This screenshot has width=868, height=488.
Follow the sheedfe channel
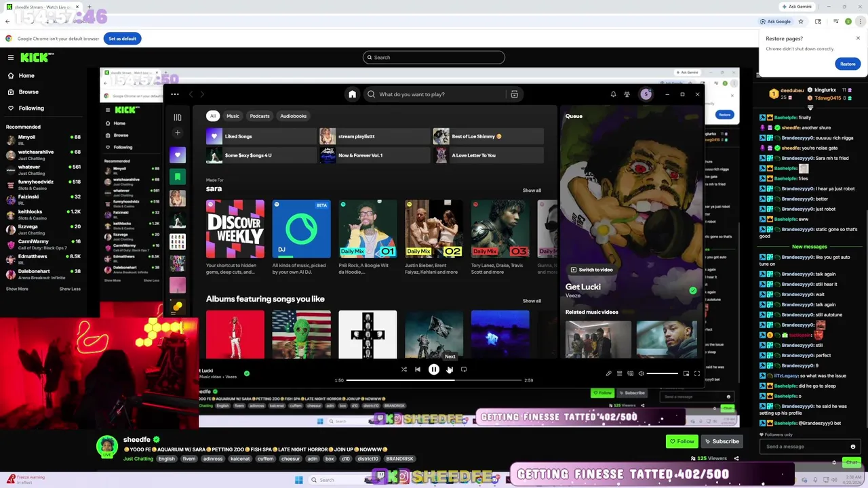click(682, 441)
